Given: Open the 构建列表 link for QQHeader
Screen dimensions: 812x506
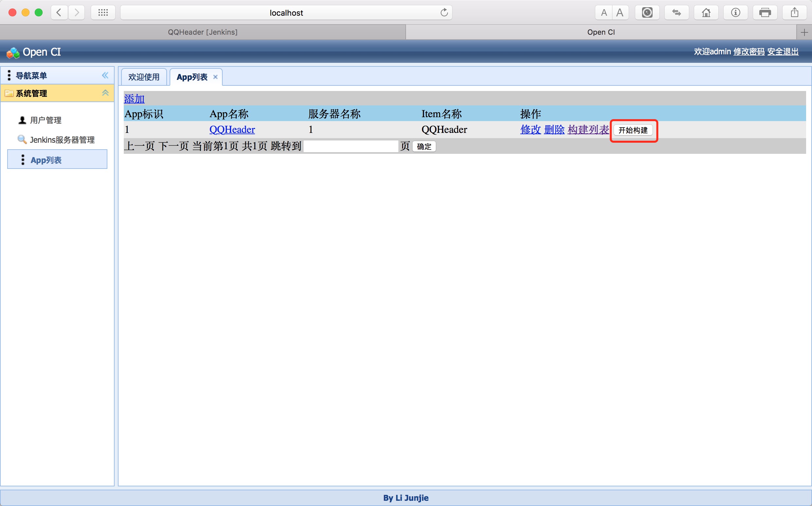Looking at the screenshot, I should tap(588, 130).
